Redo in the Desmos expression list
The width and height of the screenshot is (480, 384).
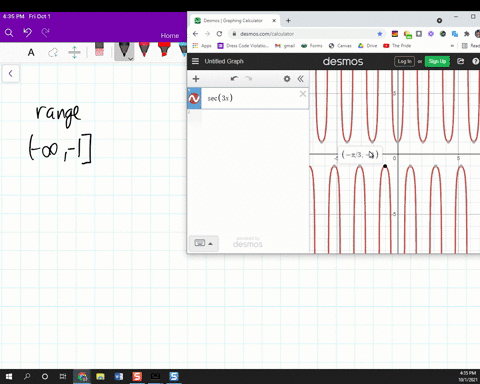pos(248,79)
